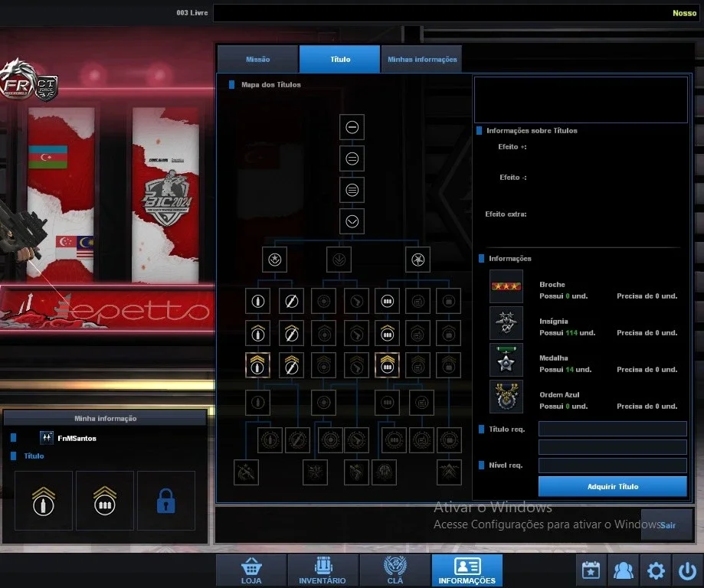
Task: Click the Adquirir Título button
Action: click(x=612, y=487)
